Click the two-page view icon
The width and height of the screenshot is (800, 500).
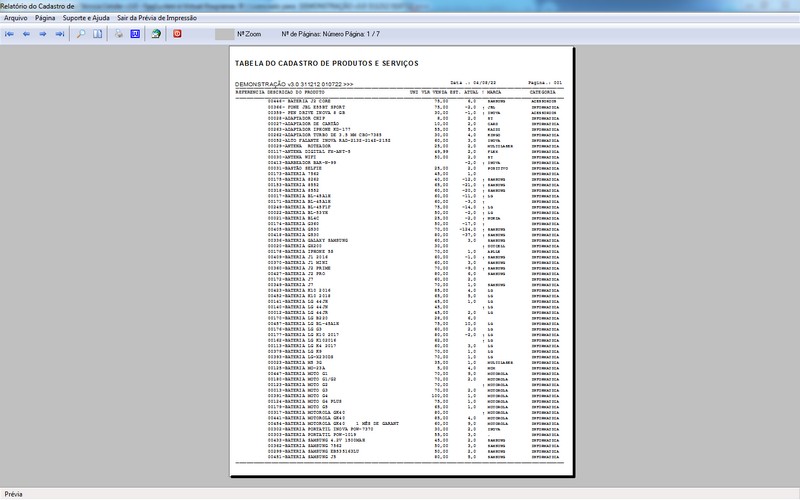97,34
